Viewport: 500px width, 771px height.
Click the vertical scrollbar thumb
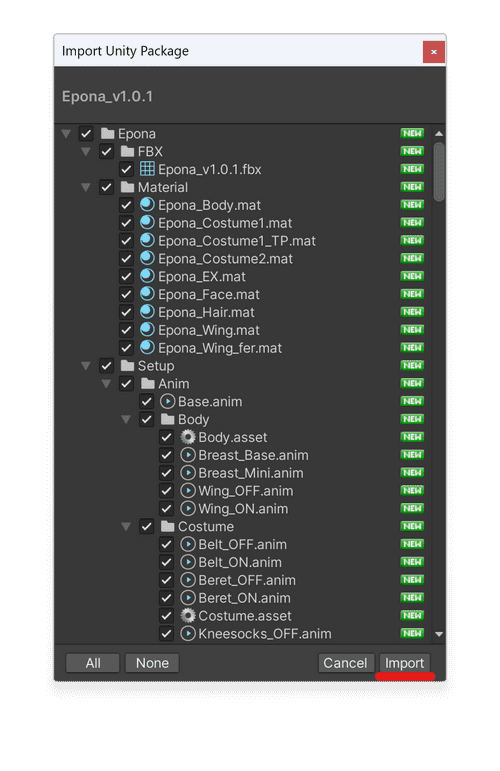439,172
